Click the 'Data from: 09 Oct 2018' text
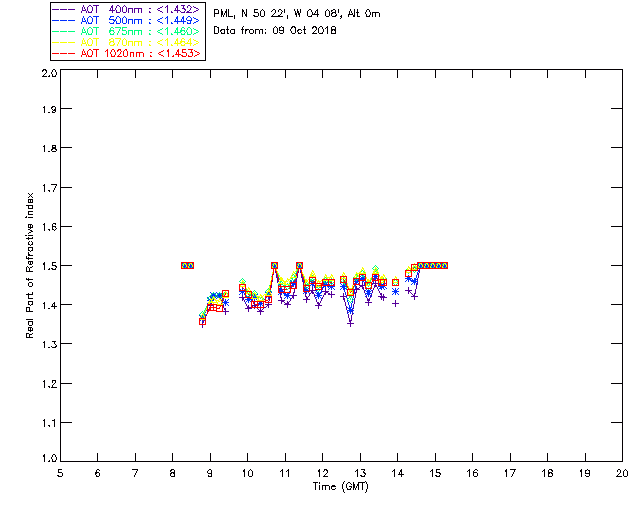The image size is (640, 512). (x=275, y=31)
